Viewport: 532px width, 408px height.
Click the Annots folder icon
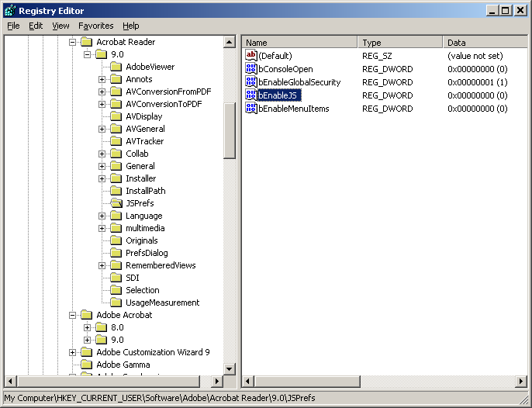coord(116,79)
